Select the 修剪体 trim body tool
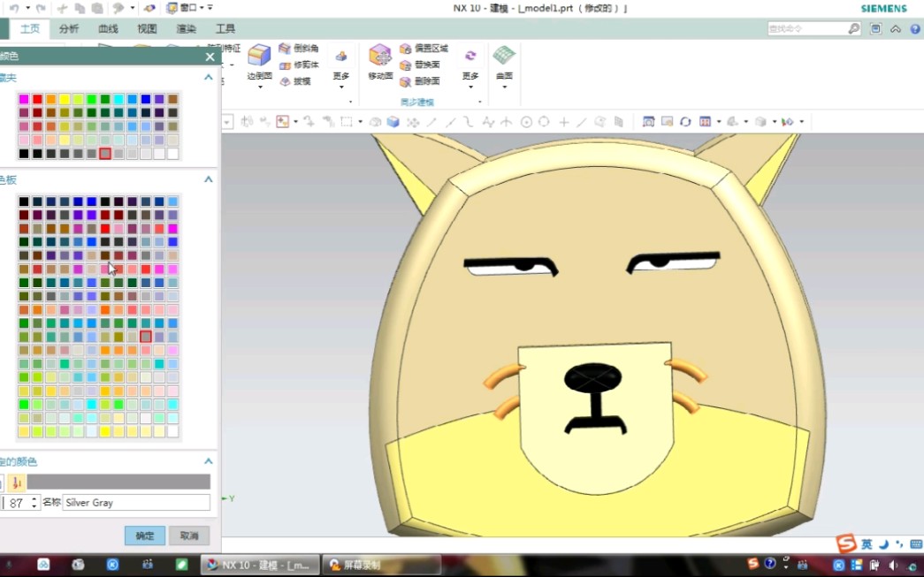Screen dimensions: 924x577 [300, 65]
